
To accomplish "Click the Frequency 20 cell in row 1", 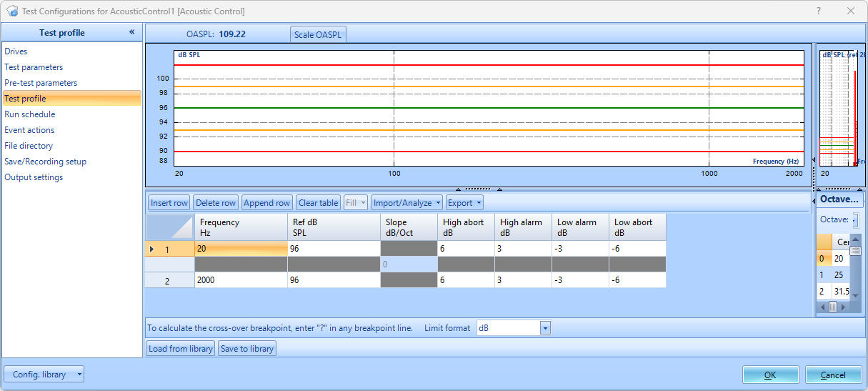I will [x=241, y=249].
